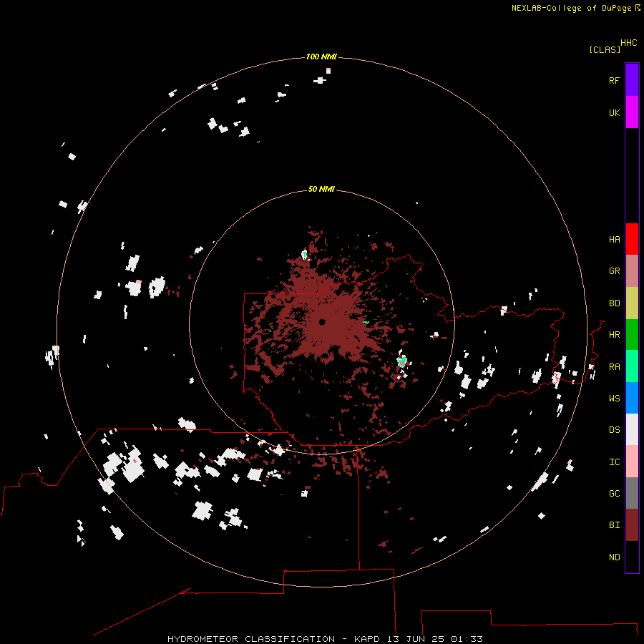Click the radar site center dot
Image resolution: width=644 pixels, height=644 pixels.
point(322,322)
